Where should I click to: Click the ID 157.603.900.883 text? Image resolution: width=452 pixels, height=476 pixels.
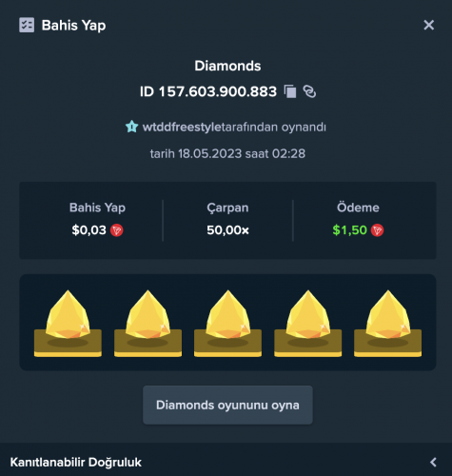pos(208,91)
